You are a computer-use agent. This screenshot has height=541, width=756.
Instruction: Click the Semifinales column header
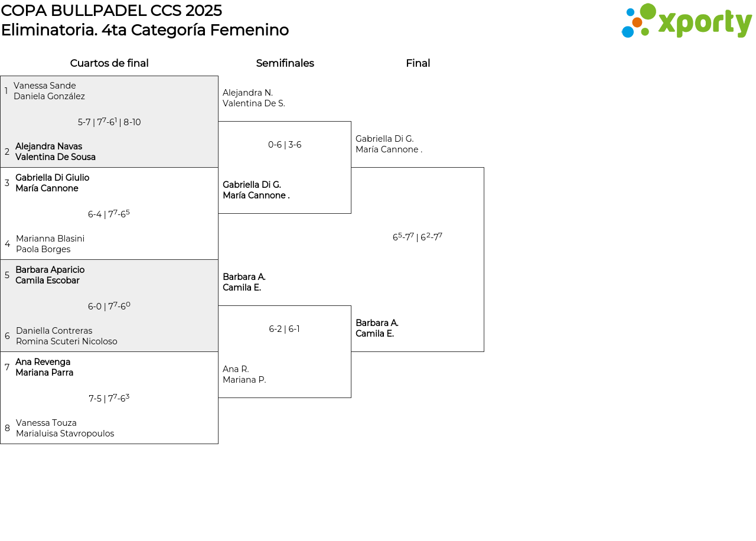285,63
